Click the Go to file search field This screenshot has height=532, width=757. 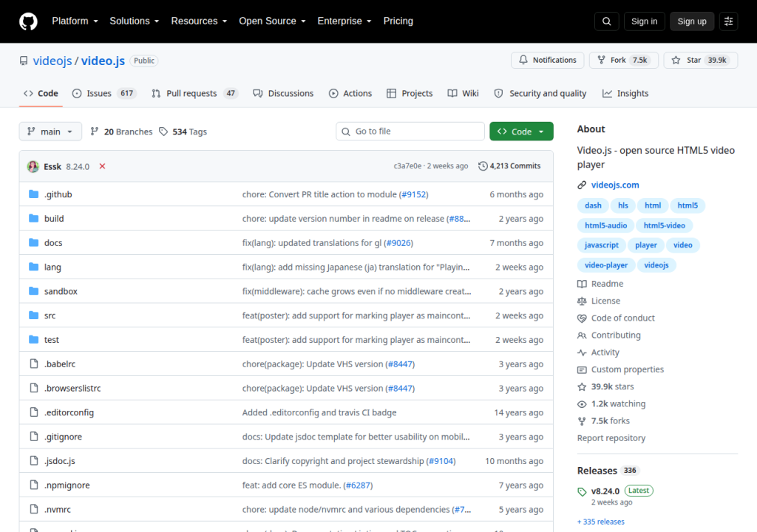click(410, 132)
